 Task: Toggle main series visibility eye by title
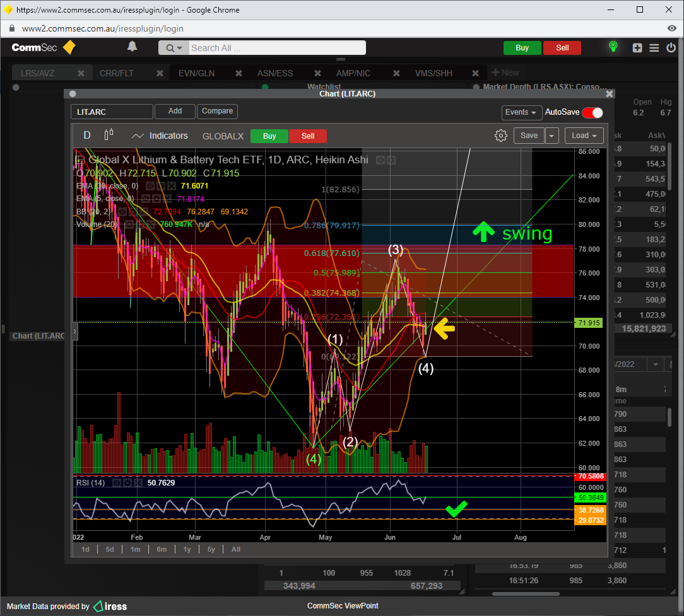tap(380, 160)
